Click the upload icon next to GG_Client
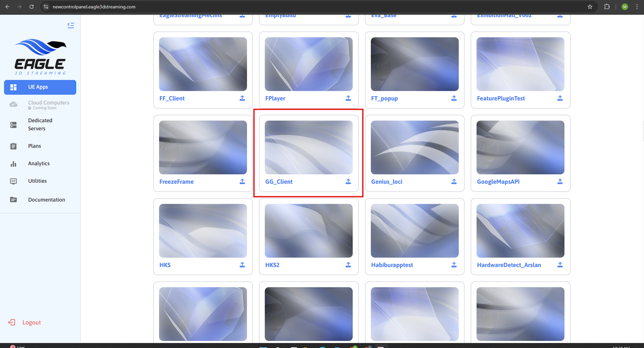 pyautogui.click(x=348, y=181)
